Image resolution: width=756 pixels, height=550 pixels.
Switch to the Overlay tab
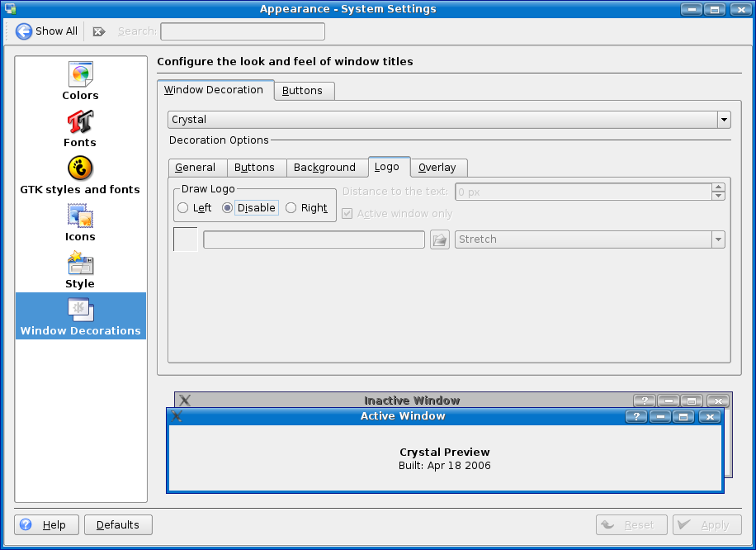coord(437,168)
